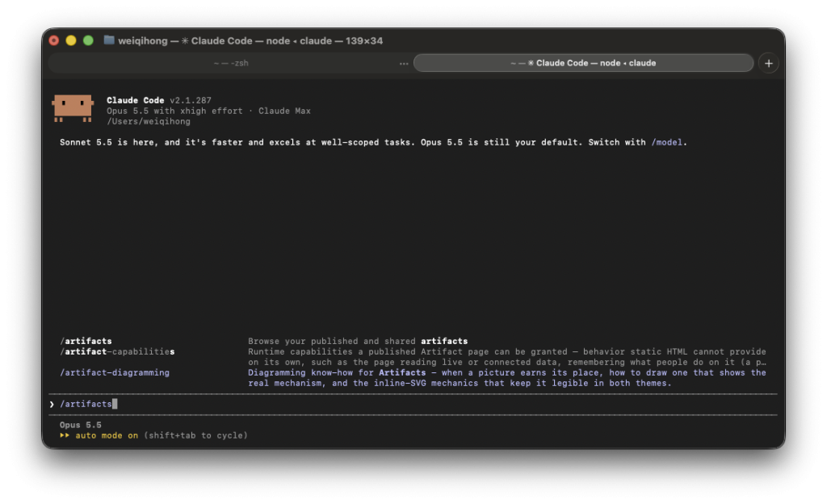Click the window title text in title bar
This screenshot has width=827, height=504.
point(250,40)
